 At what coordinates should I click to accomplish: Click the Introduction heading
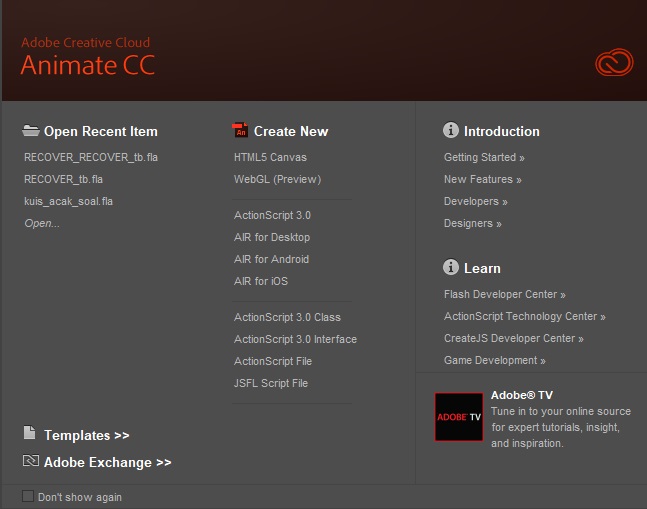pos(501,131)
